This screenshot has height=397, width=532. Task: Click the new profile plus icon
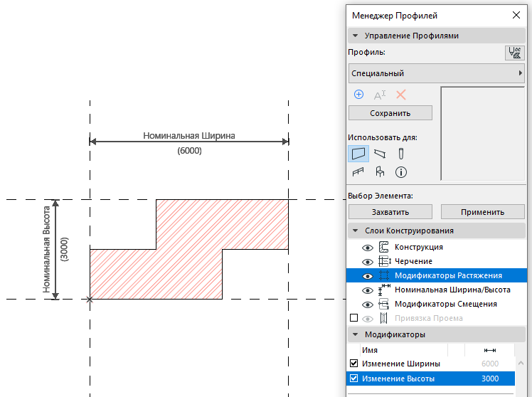point(358,95)
